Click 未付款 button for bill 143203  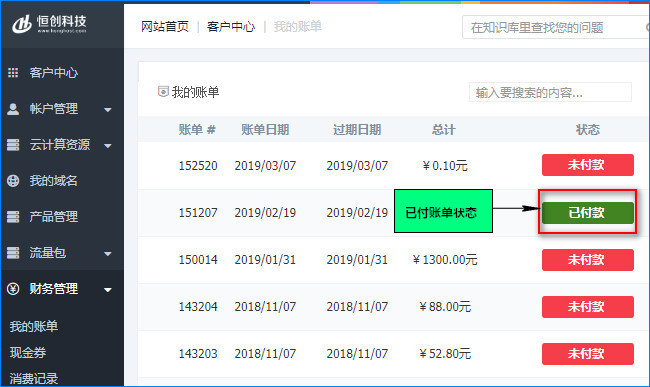click(587, 354)
